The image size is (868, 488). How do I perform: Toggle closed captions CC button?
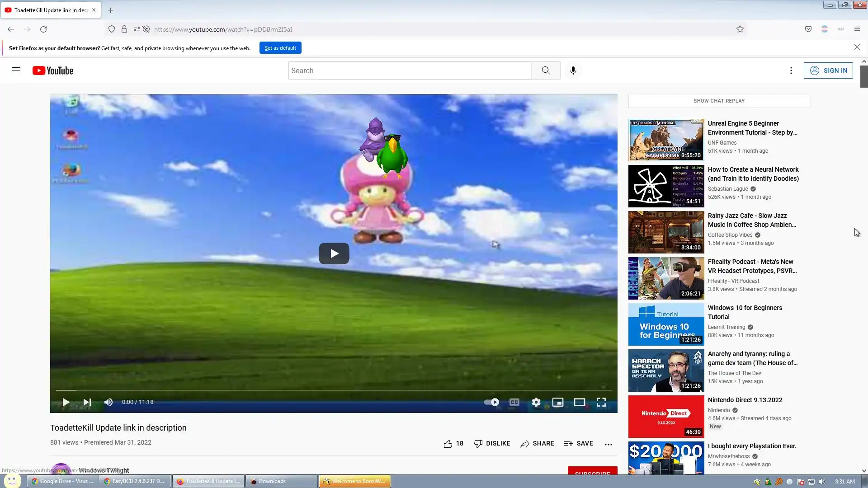514,402
